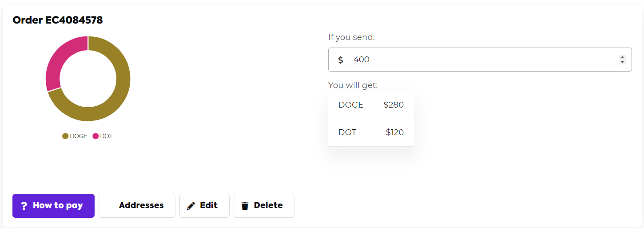Click the question mark icon on How to pay
This screenshot has height=228, width=644.
pyautogui.click(x=24, y=206)
